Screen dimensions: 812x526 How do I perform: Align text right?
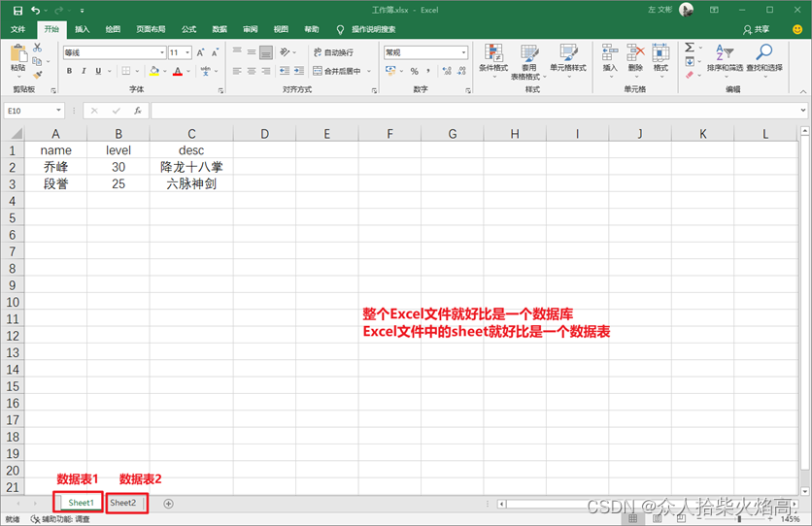[266, 71]
